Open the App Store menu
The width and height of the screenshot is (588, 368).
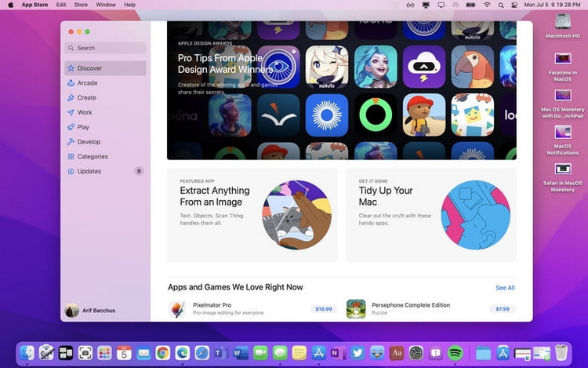(34, 5)
